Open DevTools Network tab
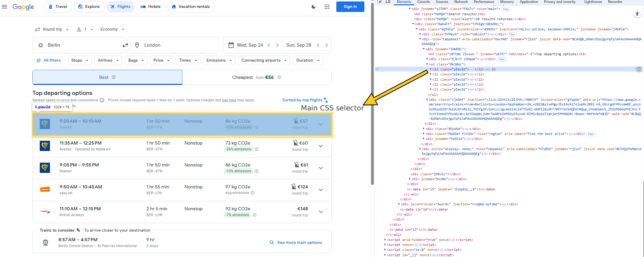 pyautogui.click(x=461, y=2)
